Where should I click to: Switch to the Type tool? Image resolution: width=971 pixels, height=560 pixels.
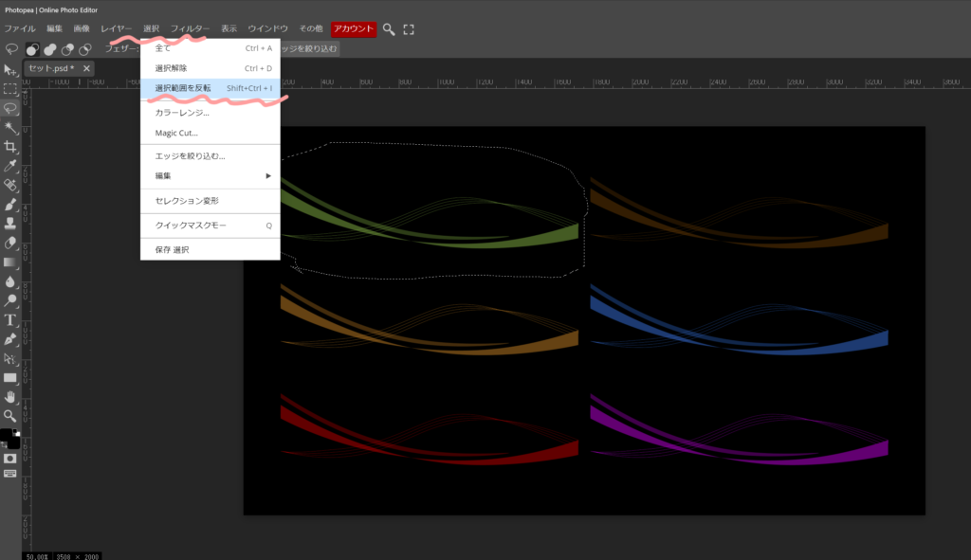pos(10,319)
